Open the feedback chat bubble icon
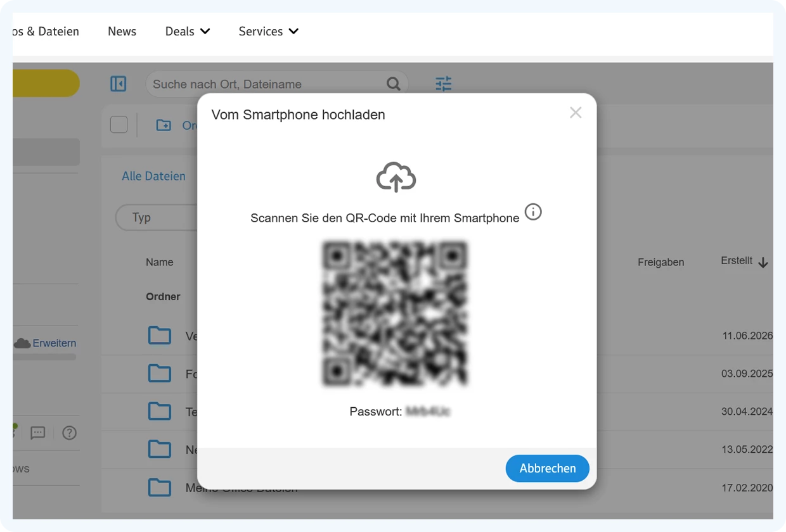This screenshot has height=532, width=786. 38,433
